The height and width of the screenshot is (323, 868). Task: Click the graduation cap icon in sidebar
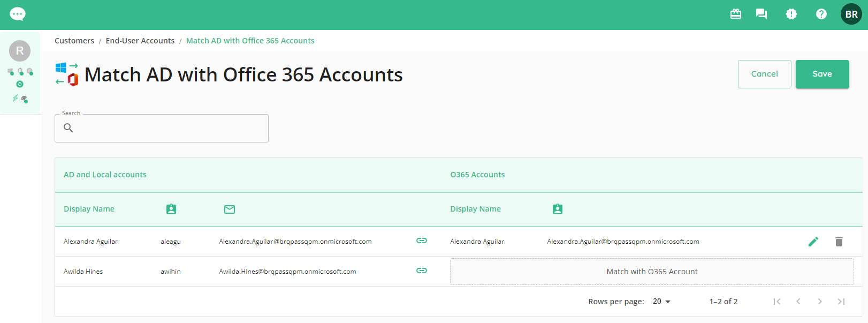(24, 99)
